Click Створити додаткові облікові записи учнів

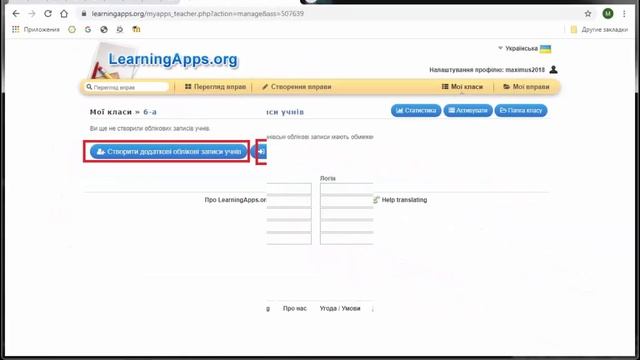(169, 151)
